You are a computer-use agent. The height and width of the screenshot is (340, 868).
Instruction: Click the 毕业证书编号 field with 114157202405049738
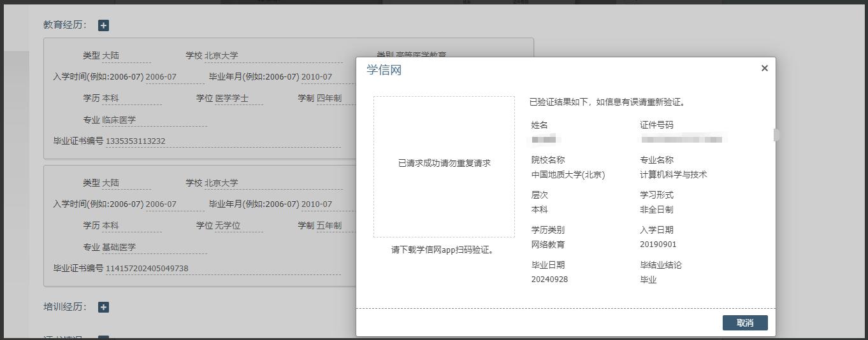pyautogui.click(x=222, y=269)
